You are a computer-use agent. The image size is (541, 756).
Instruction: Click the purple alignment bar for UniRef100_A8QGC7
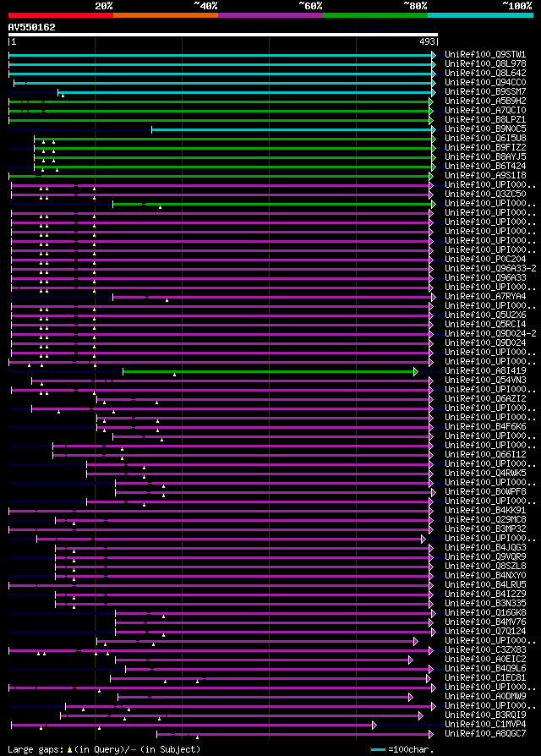[x=293, y=735]
